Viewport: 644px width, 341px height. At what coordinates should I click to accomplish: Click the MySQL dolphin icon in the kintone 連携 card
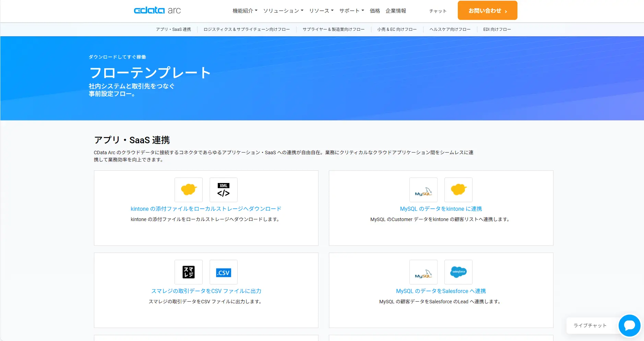point(424,190)
